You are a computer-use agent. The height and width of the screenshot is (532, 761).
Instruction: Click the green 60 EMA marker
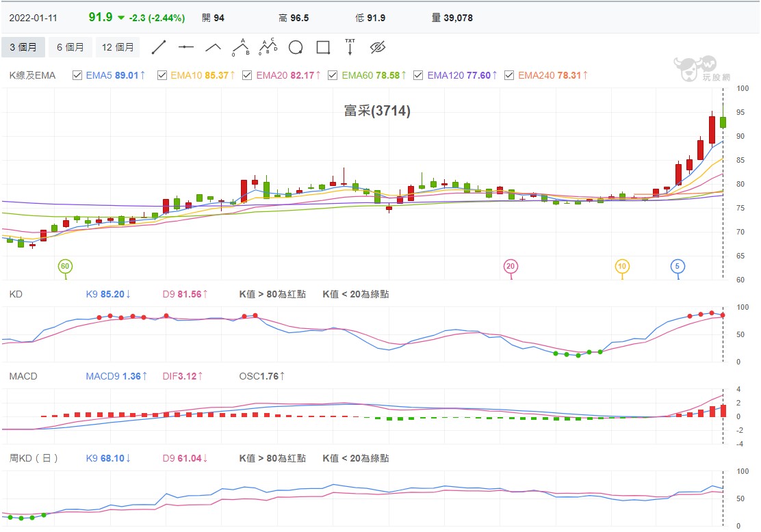pos(65,266)
